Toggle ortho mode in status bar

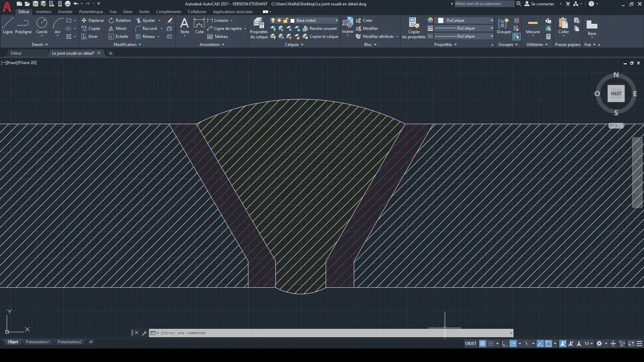click(x=505, y=344)
